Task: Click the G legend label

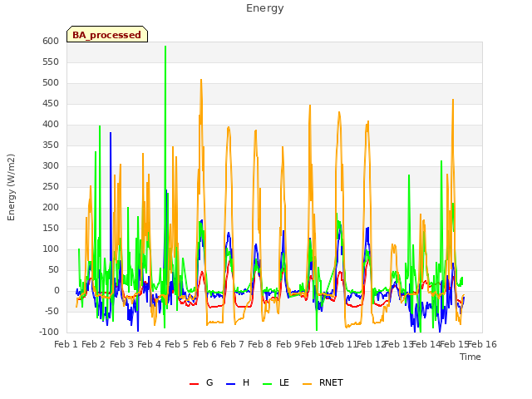Action: coord(209,382)
